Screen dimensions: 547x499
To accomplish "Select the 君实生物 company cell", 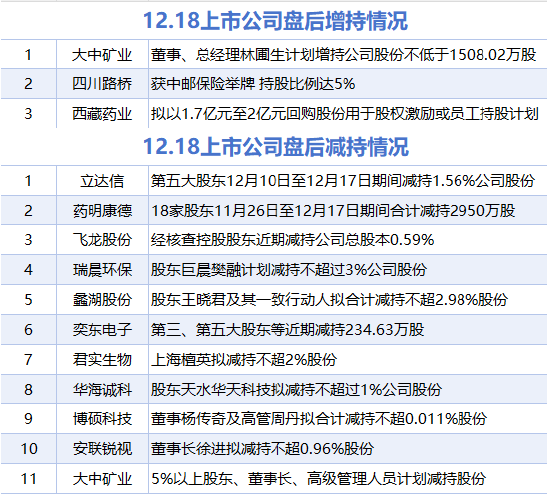I will tap(103, 360).
